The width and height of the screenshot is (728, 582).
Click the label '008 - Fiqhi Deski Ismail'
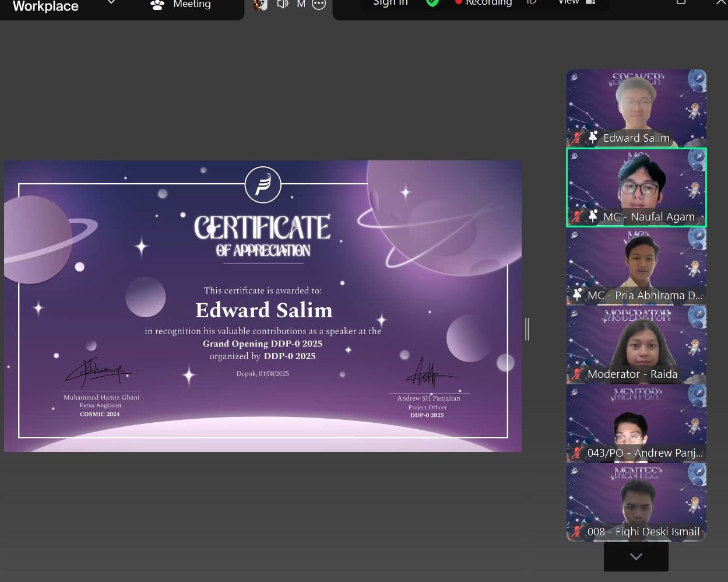click(x=643, y=532)
